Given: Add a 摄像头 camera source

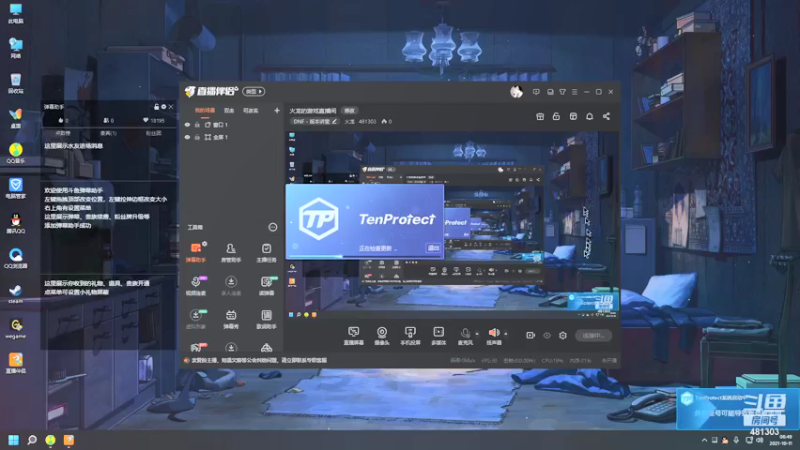Looking at the screenshot, I should coord(382,336).
